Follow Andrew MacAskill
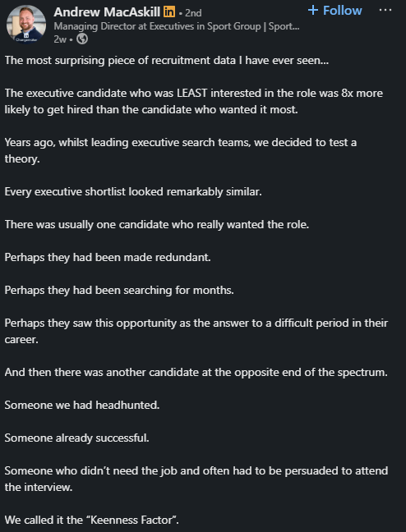Screen dimensions: 406x532 [334, 11]
